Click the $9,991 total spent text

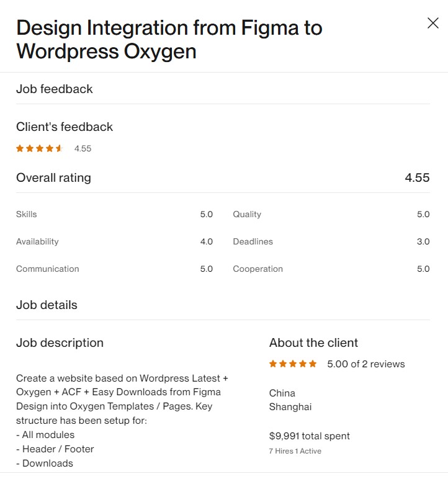(x=309, y=436)
